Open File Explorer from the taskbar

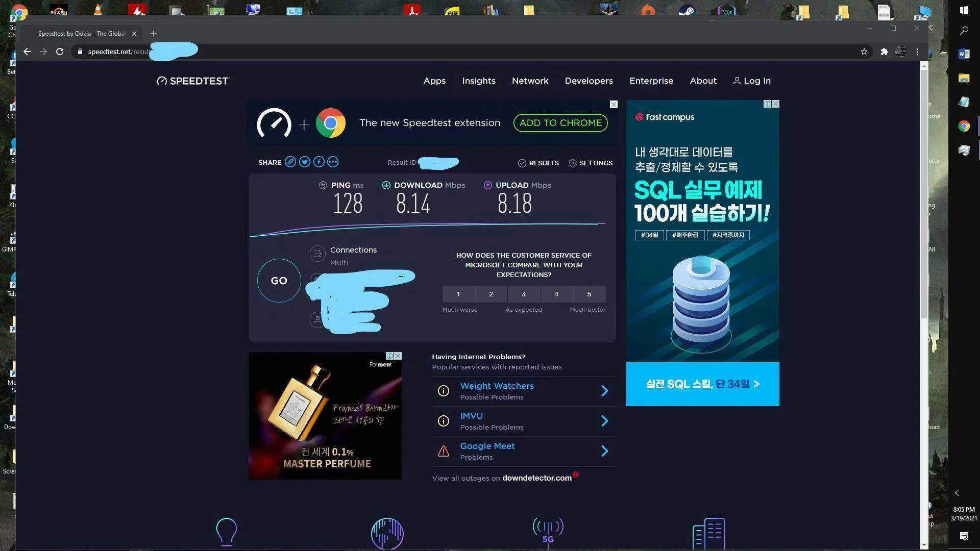pyautogui.click(x=964, y=78)
